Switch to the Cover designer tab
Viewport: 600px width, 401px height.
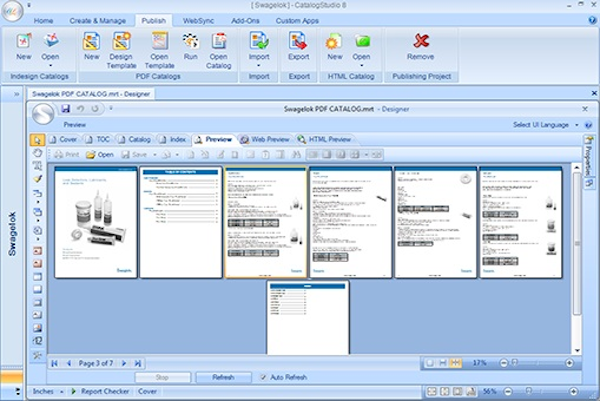click(x=64, y=140)
